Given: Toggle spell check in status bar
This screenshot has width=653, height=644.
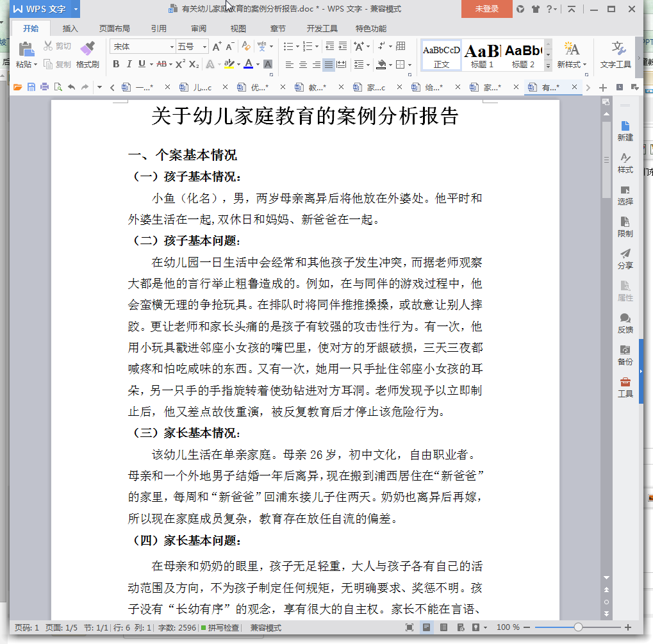Looking at the screenshot, I should click(x=220, y=628).
